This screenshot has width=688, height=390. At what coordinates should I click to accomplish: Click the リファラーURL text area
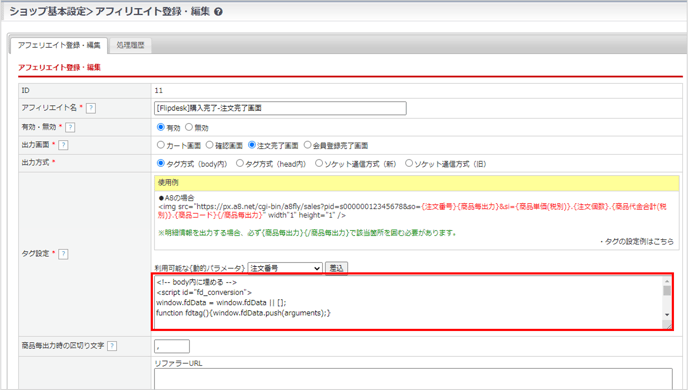click(x=413, y=379)
